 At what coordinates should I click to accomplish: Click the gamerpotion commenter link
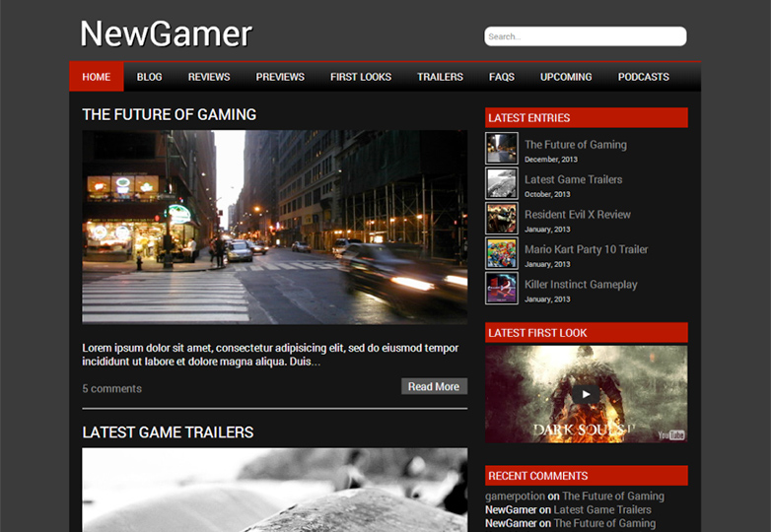tap(515, 497)
